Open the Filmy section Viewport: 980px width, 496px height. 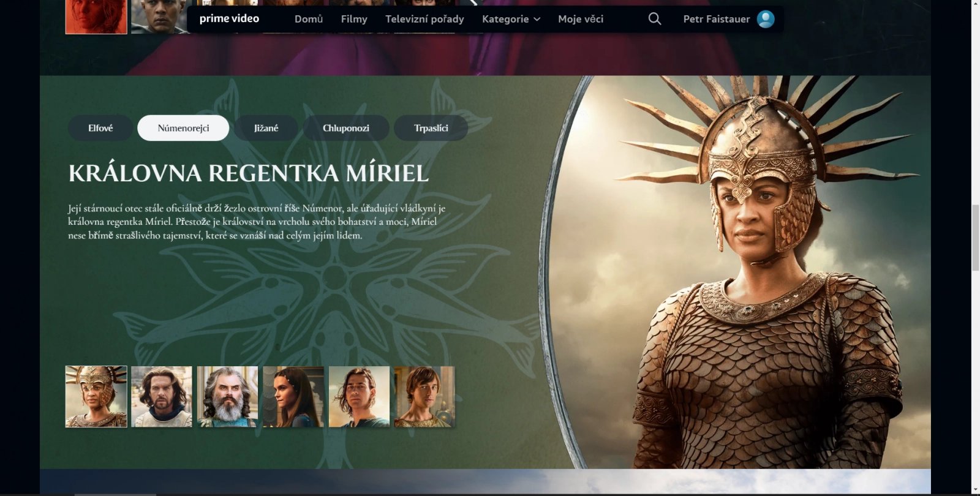point(354,19)
